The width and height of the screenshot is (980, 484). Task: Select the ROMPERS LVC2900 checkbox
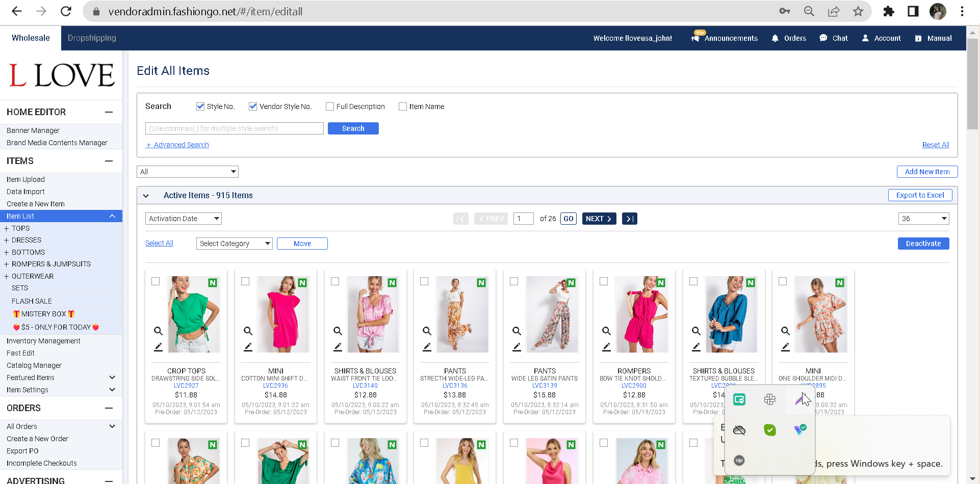click(x=604, y=281)
